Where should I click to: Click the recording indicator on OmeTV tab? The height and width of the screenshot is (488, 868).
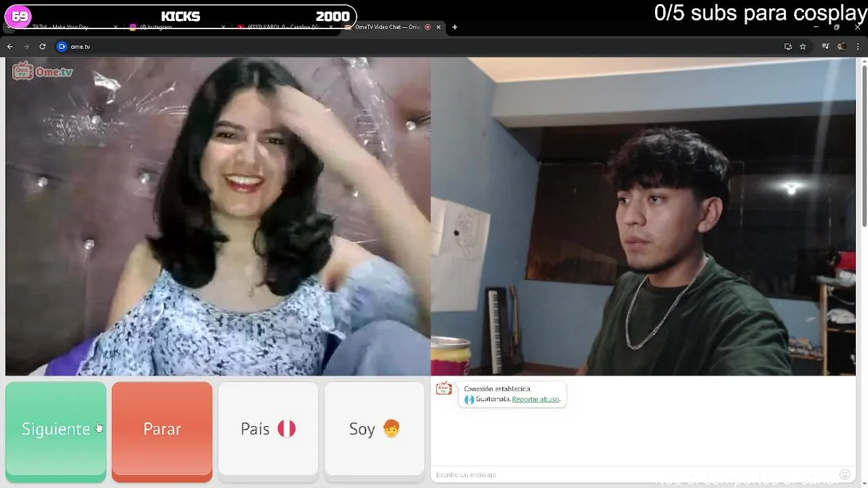pyautogui.click(x=428, y=27)
